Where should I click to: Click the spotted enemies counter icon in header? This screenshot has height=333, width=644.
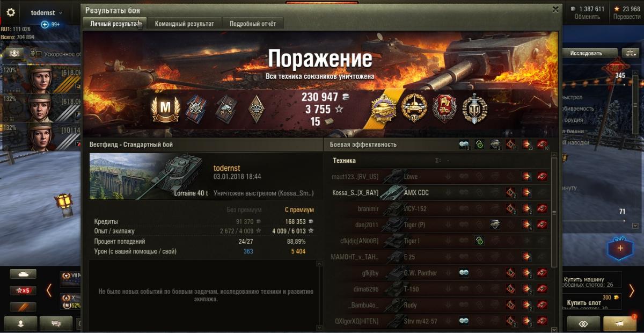pyautogui.click(x=464, y=144)
